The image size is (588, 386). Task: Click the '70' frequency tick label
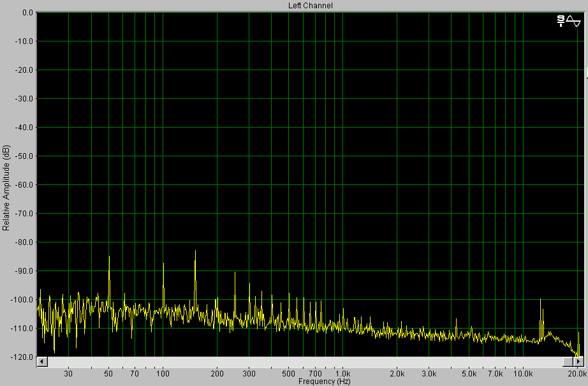(x=135, y=374)
